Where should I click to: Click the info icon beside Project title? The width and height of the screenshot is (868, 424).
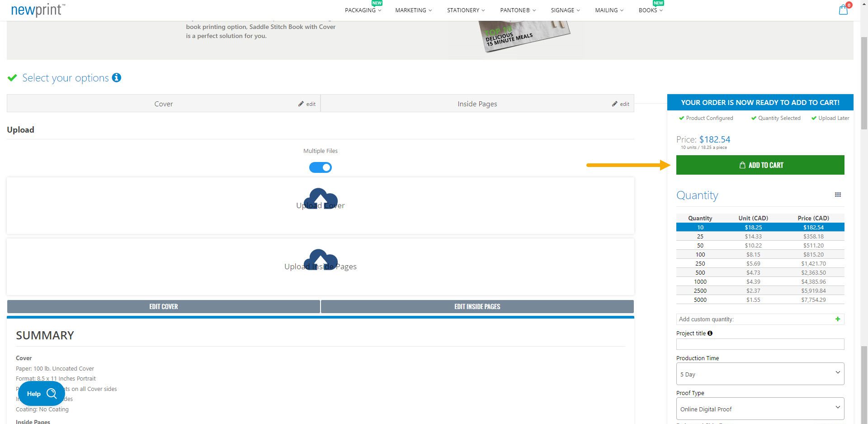709,333
